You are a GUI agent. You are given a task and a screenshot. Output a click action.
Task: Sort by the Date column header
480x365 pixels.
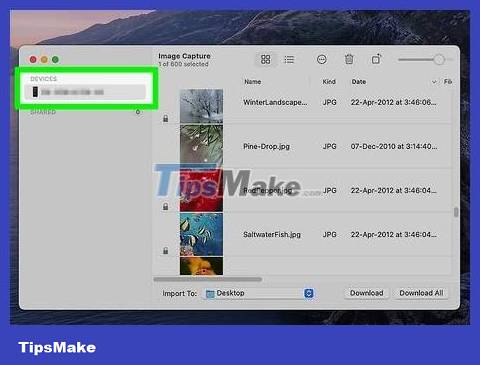point(359,82)
